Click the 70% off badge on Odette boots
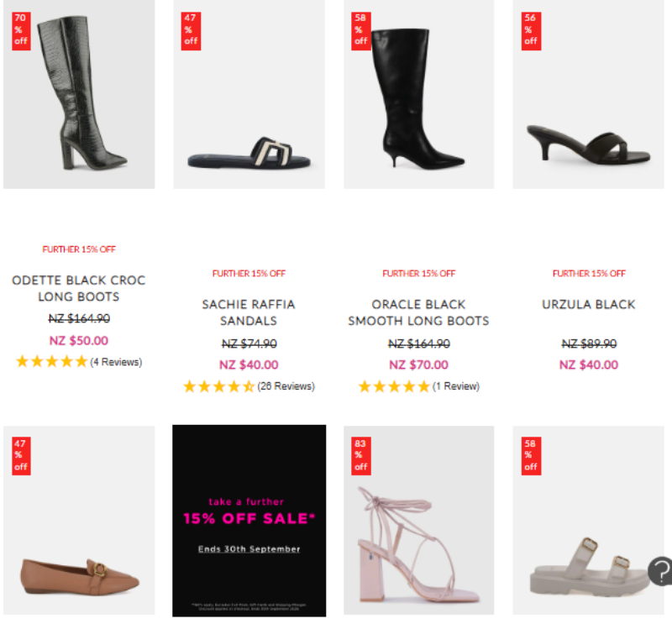 coord(20,29)
